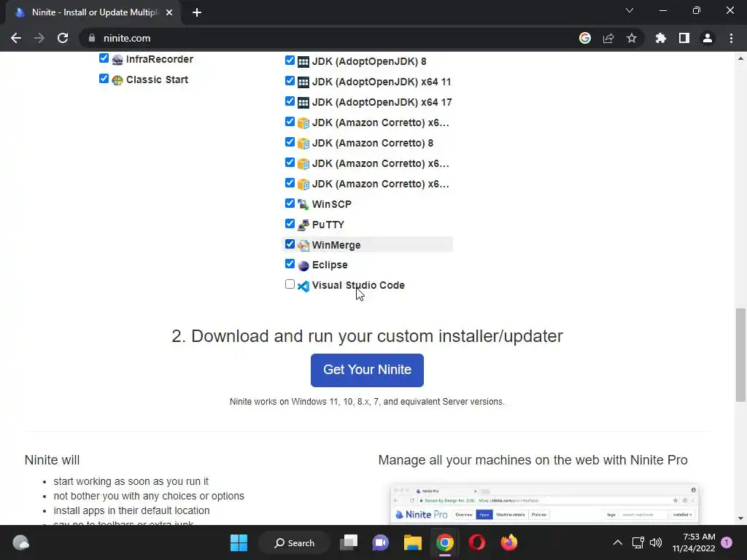Click the JDK (Amazon Corretto) 8 icon
The width and height of the screenshot is (747, 560).
point(303,144)
